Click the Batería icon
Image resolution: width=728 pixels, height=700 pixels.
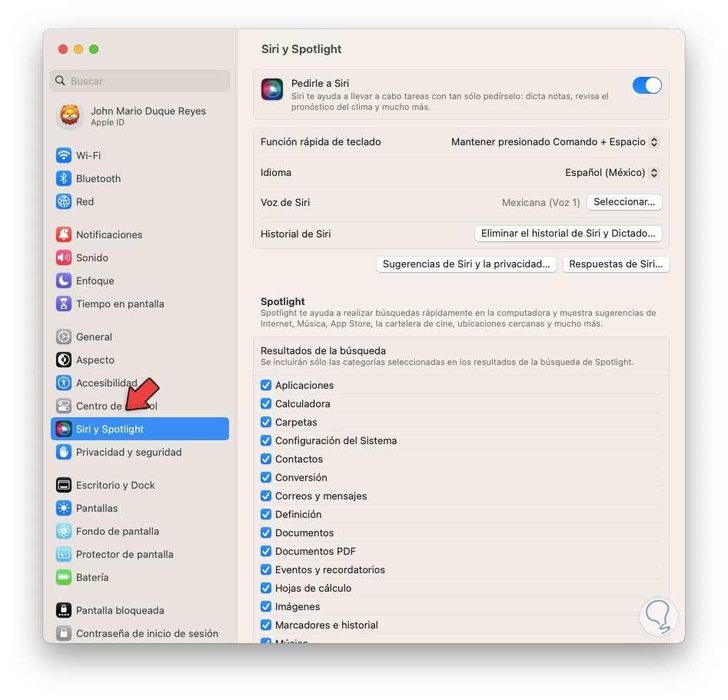(64, 578)
